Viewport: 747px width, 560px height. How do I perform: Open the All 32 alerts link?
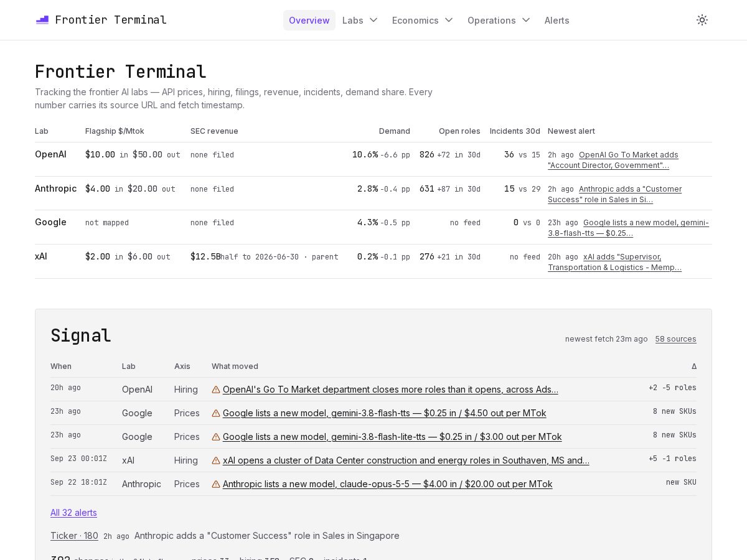point(73,513)
